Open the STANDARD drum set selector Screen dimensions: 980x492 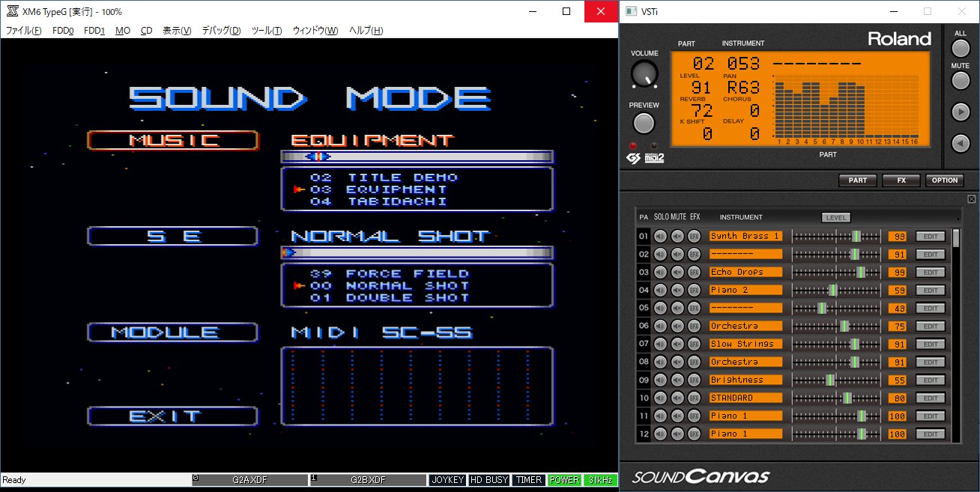point(745,398)
